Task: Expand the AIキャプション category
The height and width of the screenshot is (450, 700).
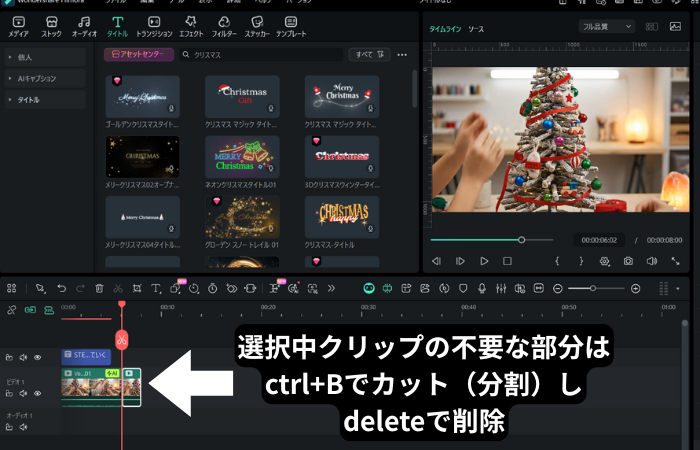Action: [45, 79]
